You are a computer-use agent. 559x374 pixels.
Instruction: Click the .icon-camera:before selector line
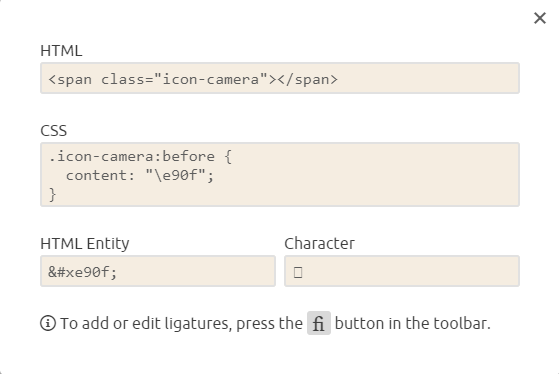[140, 157]
